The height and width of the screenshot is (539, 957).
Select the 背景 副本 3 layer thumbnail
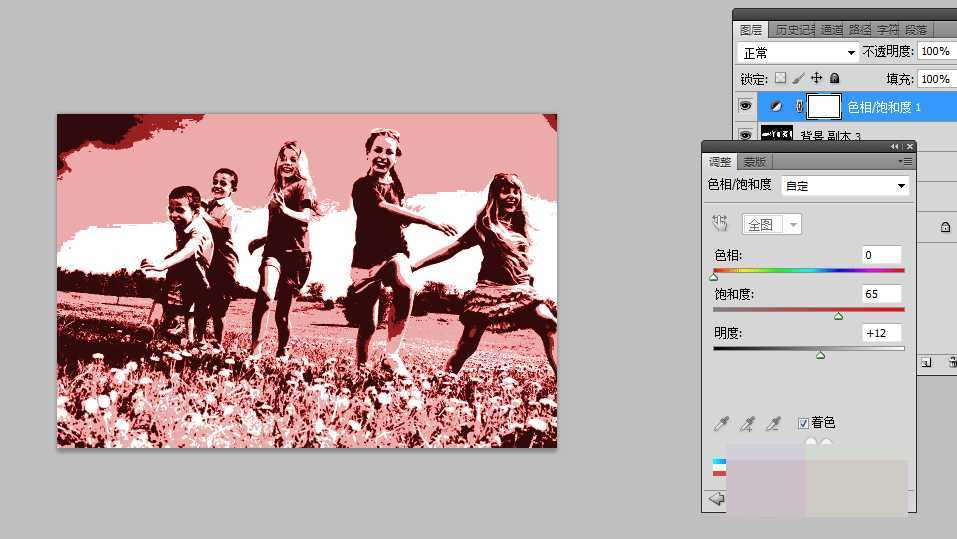point(777,133)
